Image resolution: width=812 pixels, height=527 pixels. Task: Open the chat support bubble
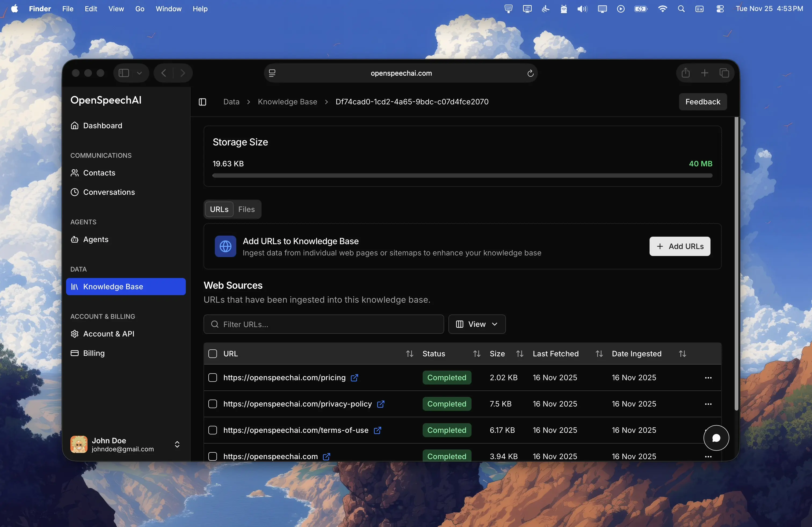[x=716, y=438]
